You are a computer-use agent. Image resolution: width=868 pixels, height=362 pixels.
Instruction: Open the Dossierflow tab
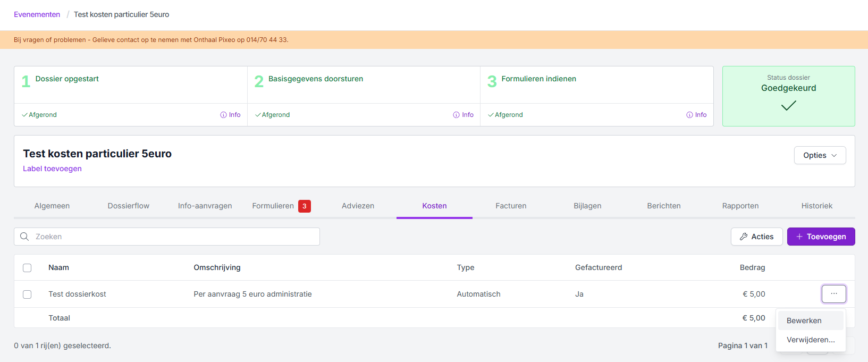(x=129, y=206)
